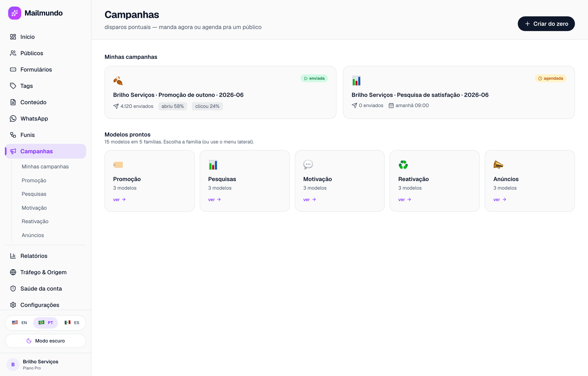Click the Plano Pro label
This screenshot has width=588, height=376.
[32, 368]
